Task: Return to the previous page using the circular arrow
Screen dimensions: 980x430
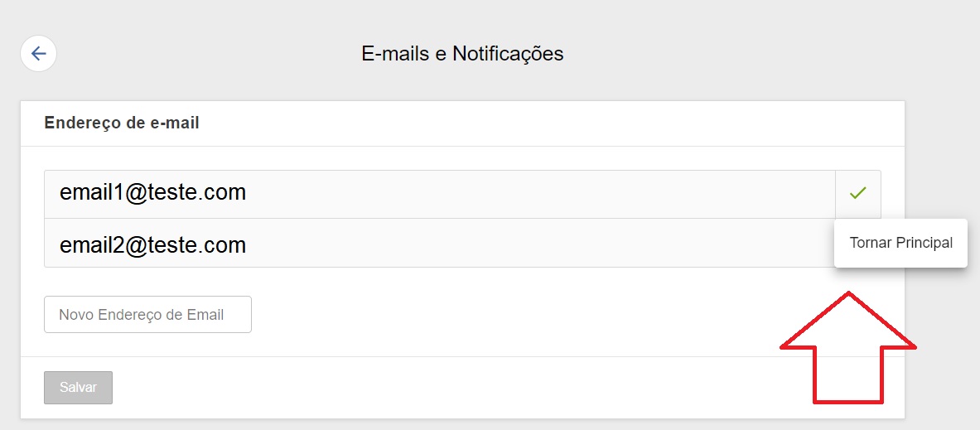Action: point(38,54)
